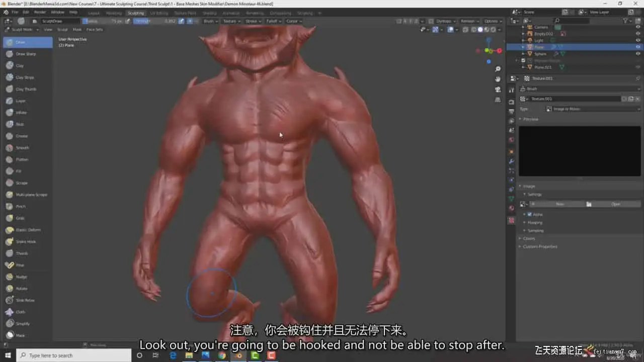Enable solid viewport shading mode

480,30
